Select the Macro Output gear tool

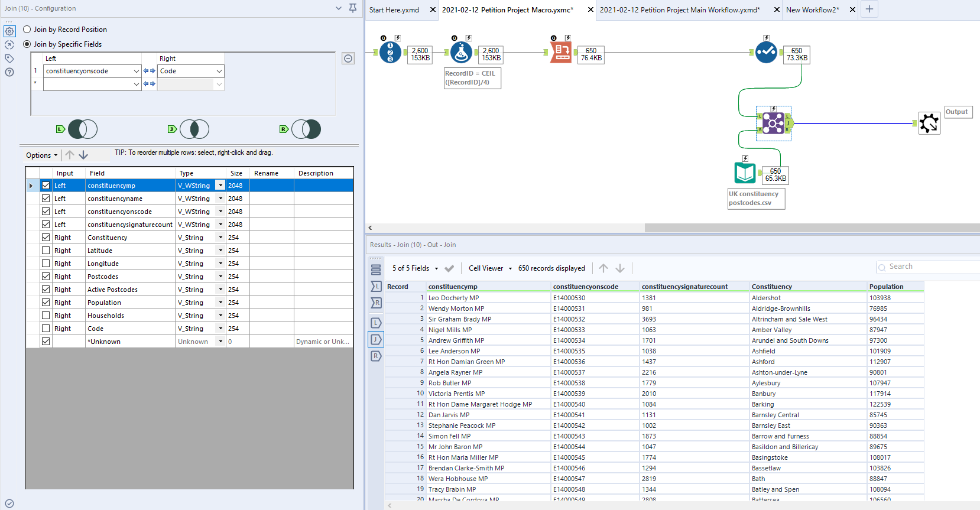(929, 123)
